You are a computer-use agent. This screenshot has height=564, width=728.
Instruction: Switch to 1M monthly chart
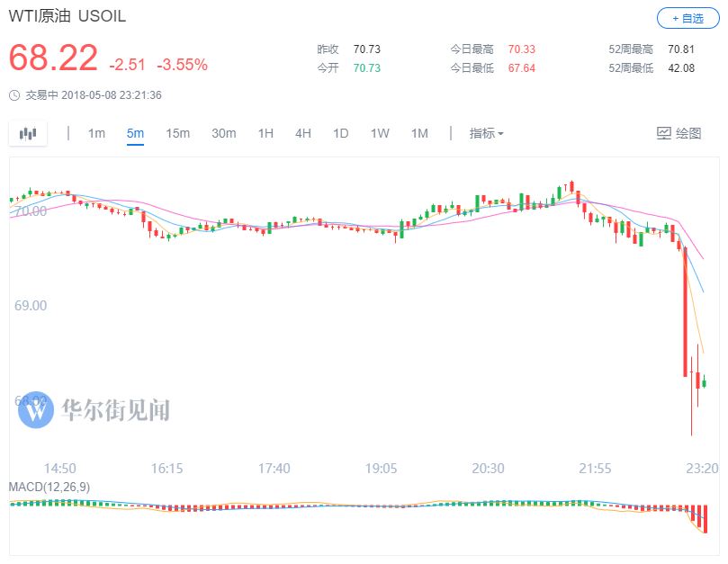point(419,133)
